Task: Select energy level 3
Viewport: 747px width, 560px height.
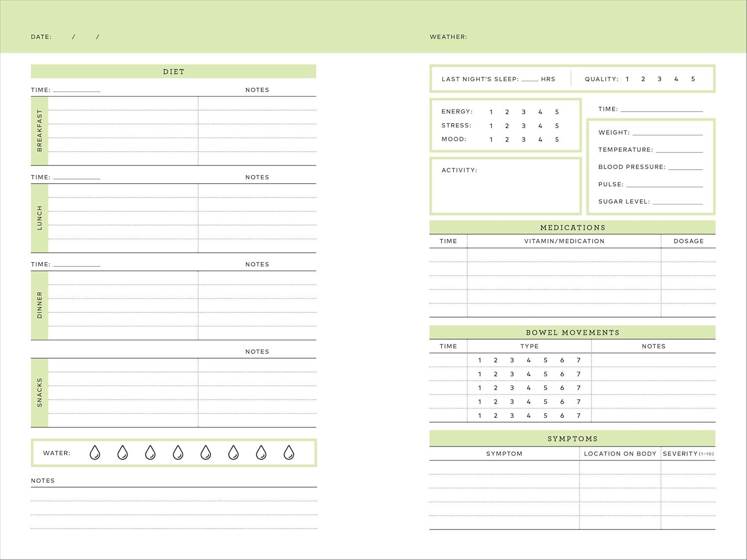Action: point(523,112)
